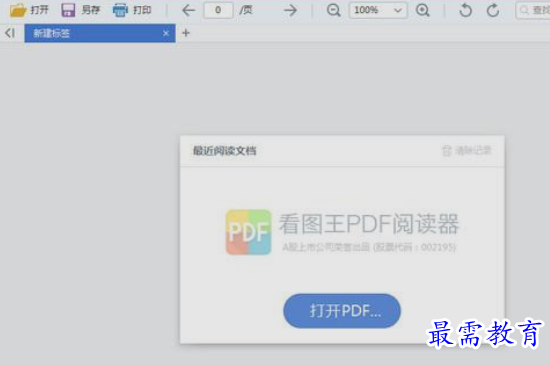
Task: Close the 新建标签 tab
Action: click(166, 33)
